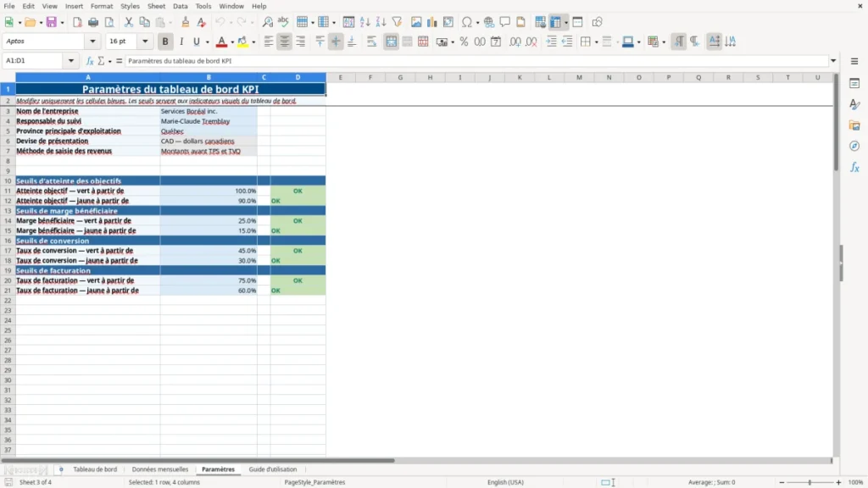Toggle the AutoFilter funnel icon
The width and height of the screenshot is (868, 488).
[397, 22]
